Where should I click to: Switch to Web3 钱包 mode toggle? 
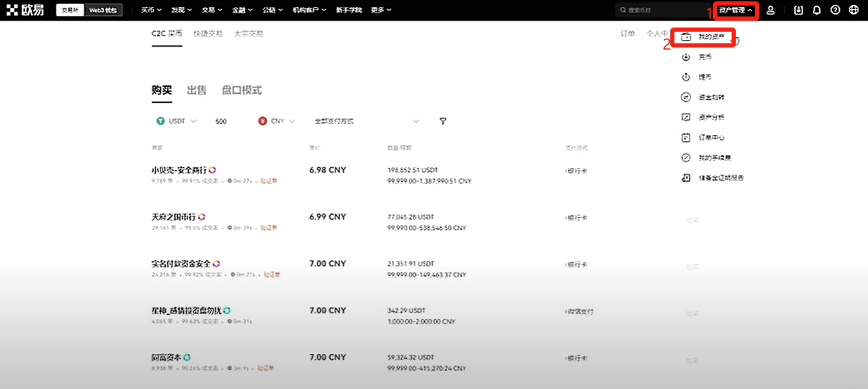click(x=103, y=10)
